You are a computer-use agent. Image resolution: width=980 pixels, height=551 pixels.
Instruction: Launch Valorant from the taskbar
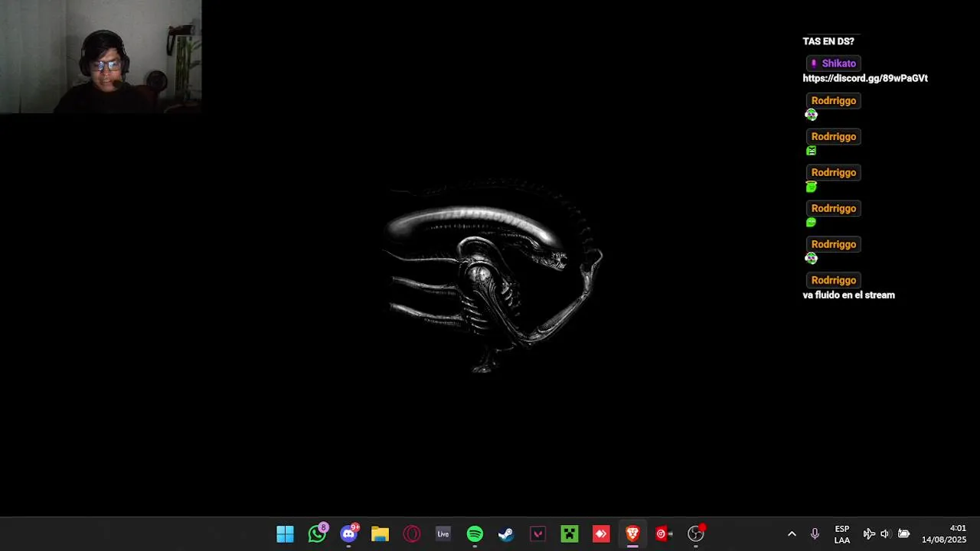(x=537, y=534)
